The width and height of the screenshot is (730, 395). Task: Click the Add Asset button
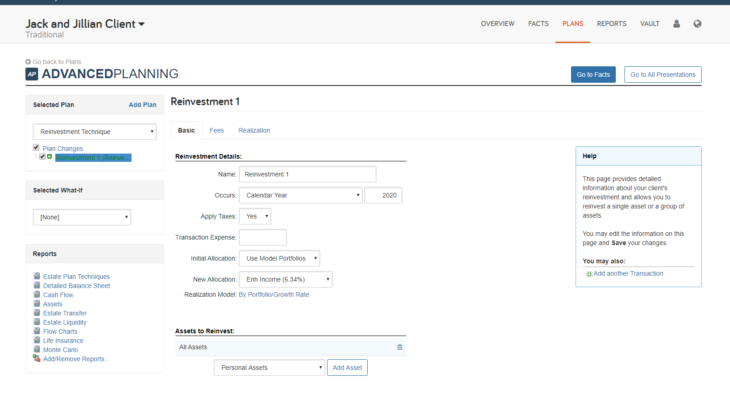click(x=347, y=368)
